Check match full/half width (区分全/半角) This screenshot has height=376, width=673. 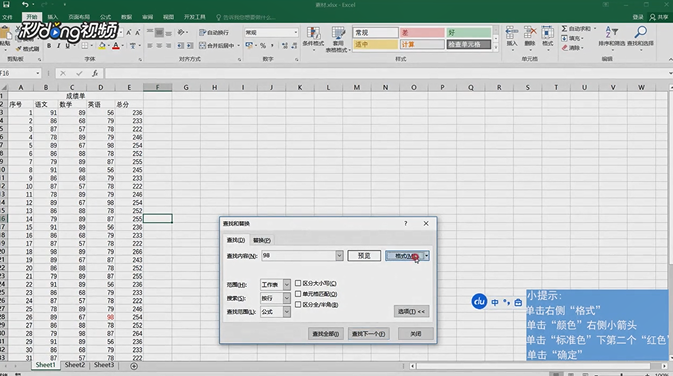coord(298,305)
